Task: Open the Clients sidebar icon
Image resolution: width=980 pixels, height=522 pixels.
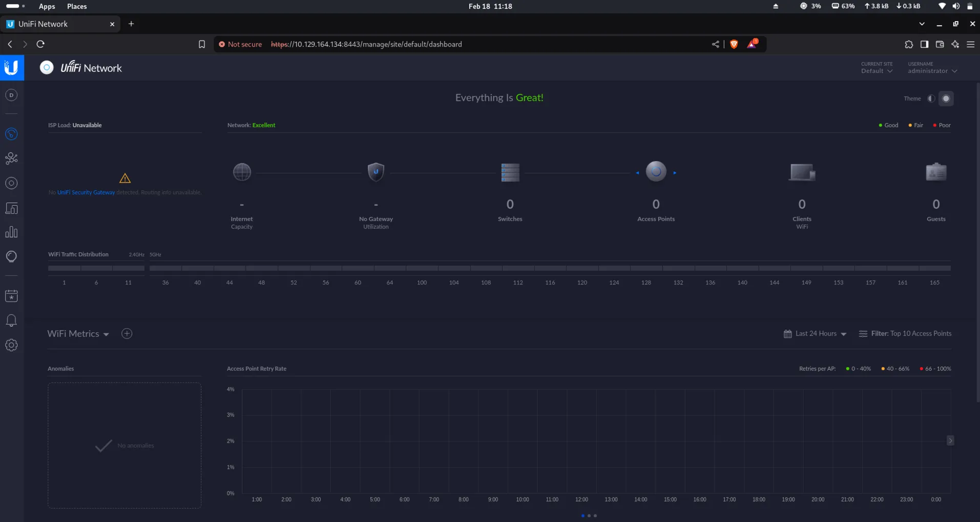Action: [x=11, y=208]
